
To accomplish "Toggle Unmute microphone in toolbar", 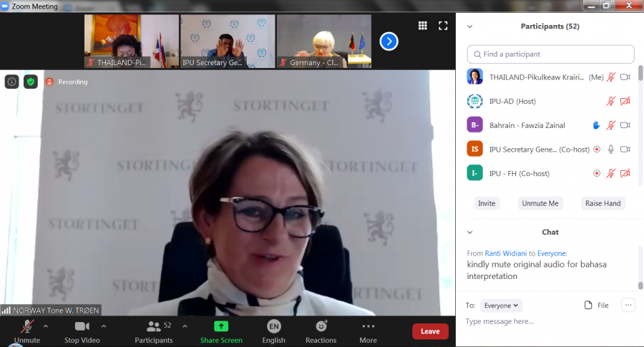I will pyautogui.click(x=27, y=331).
